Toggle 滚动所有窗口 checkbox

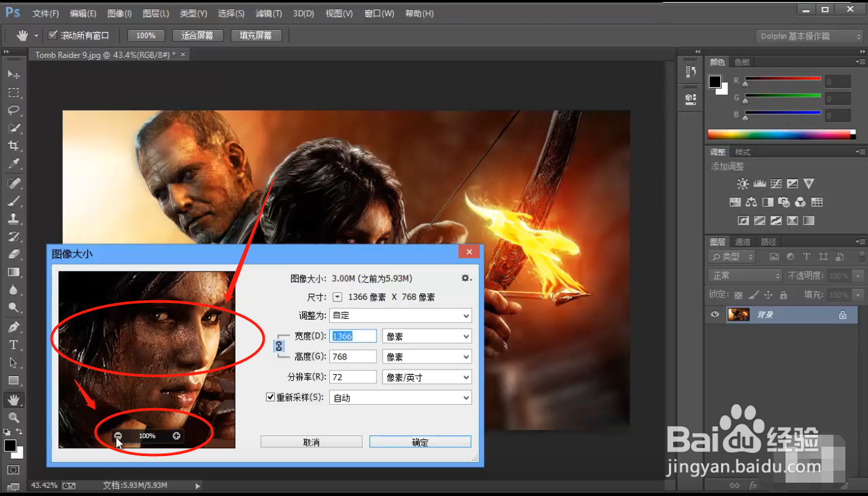[53, 35]
